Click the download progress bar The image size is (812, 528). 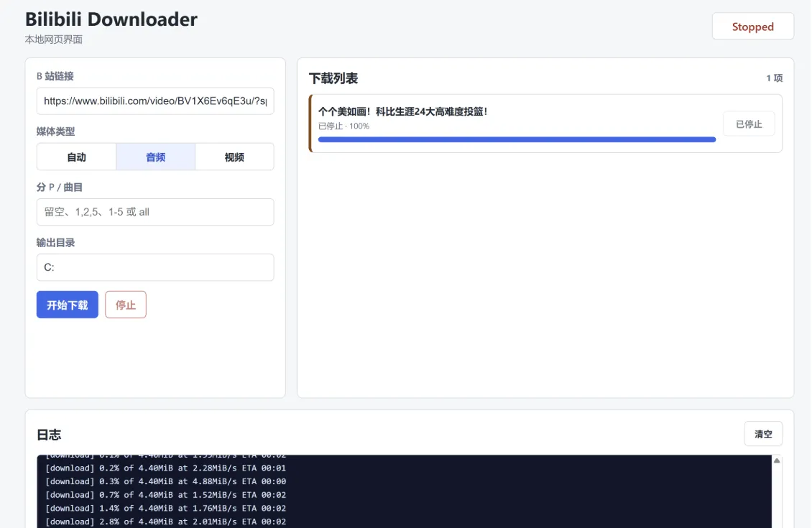click(x=517, y=140)
